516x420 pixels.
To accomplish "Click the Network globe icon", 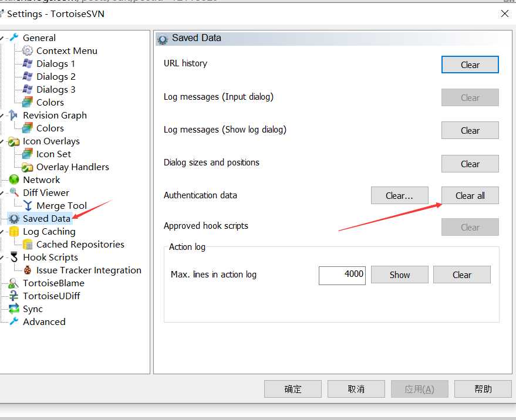I will point(14,179).
